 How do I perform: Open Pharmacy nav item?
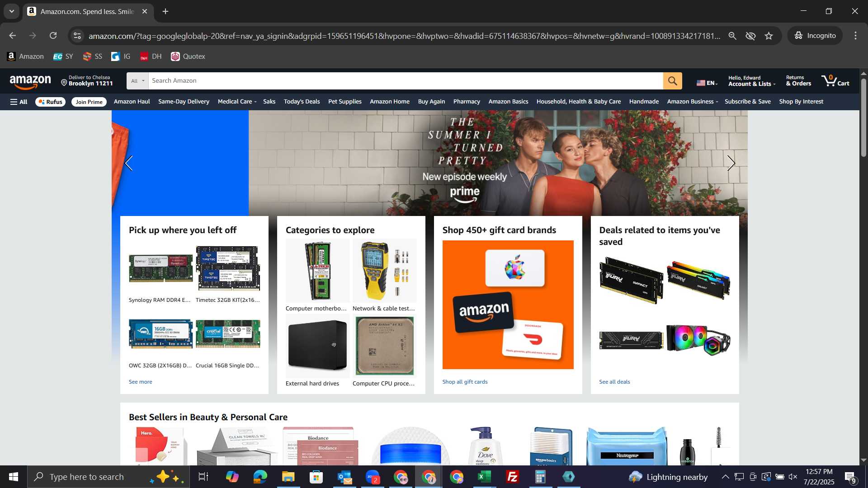pyautogui.click(x=467, y=102)
